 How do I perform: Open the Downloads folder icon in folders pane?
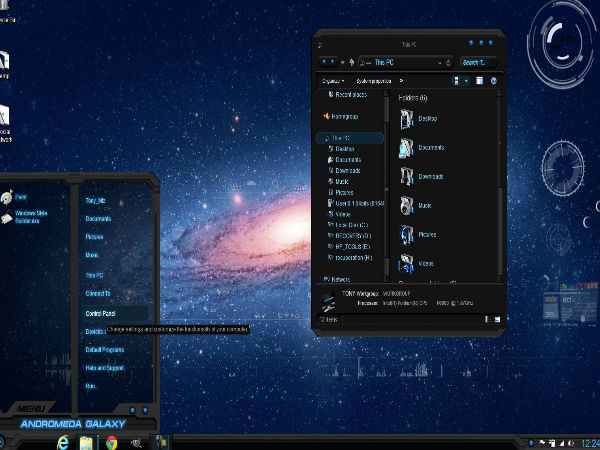pos(406,177)
